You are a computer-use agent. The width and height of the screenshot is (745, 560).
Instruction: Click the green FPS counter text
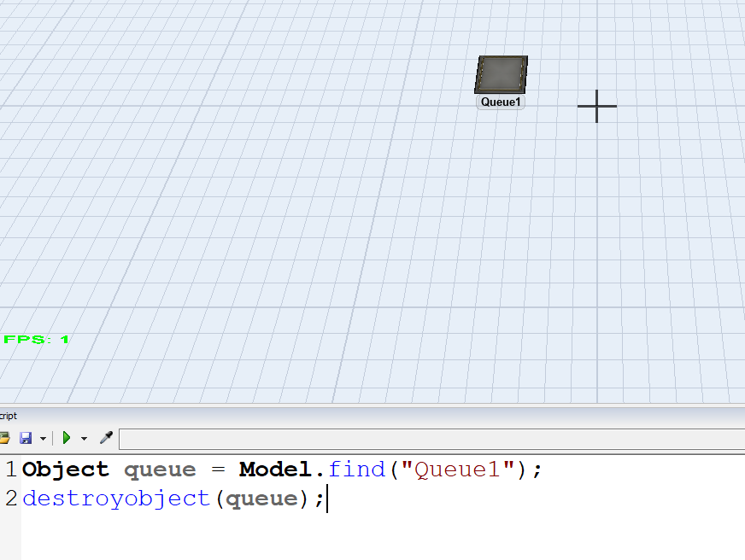pos(37,340)
